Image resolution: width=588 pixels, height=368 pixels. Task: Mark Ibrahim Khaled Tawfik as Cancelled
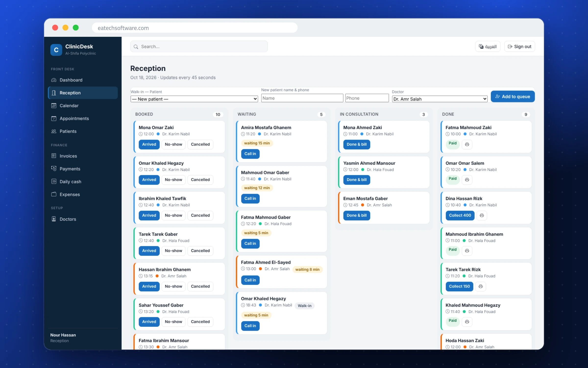tap(200, 215)
